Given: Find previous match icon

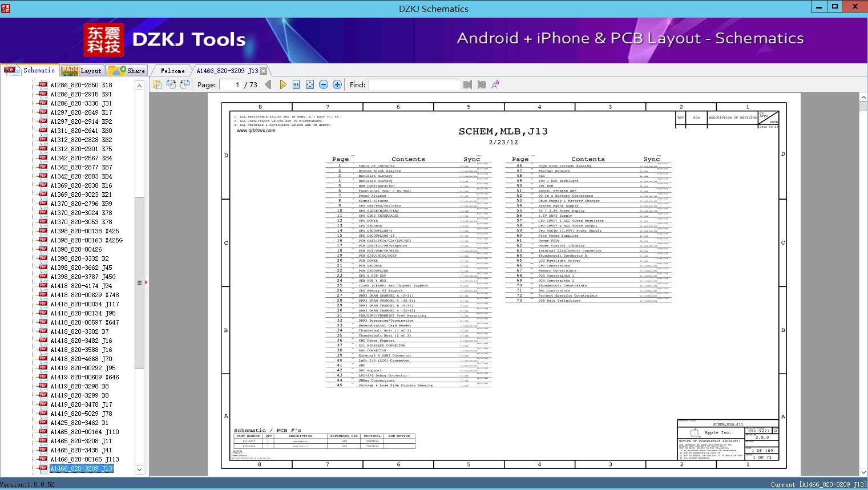Looking at the screenshot, I should coord(468,84).
